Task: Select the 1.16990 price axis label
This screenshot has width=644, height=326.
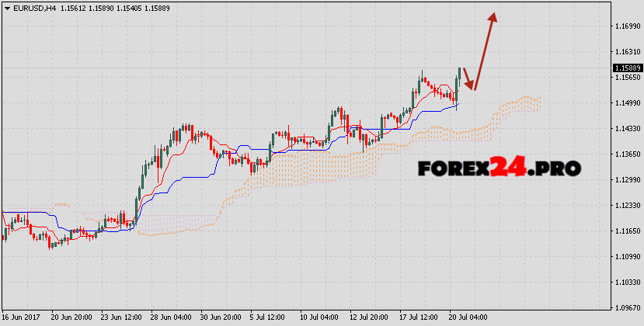Action: coord(625,26)
